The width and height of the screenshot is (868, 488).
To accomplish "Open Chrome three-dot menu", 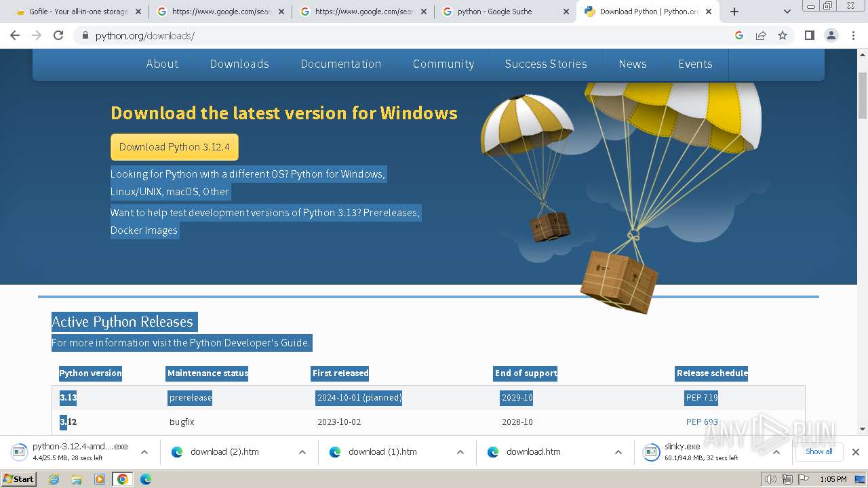I will coord(853,35).
